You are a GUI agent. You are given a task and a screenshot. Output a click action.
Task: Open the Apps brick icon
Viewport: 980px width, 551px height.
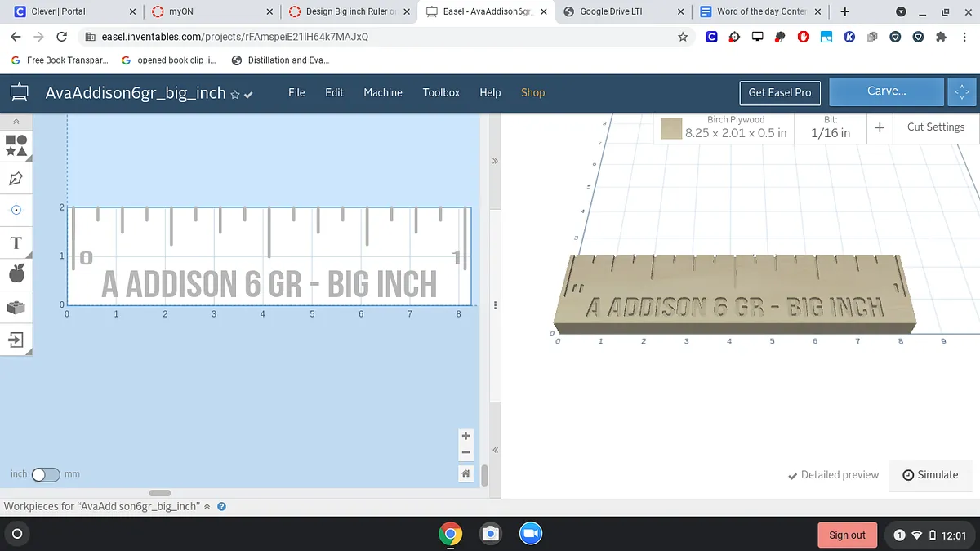point(16,307)
